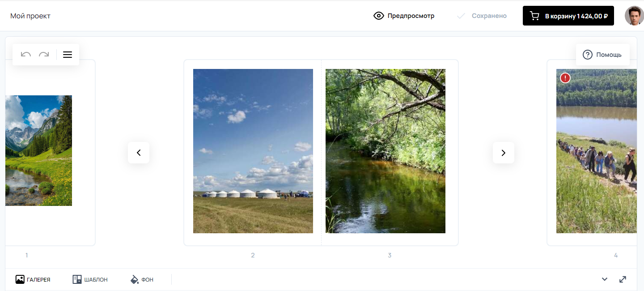This screenshot has height=291, width=644.
Task: Open the user profile avatar
Action: [634, 16]
